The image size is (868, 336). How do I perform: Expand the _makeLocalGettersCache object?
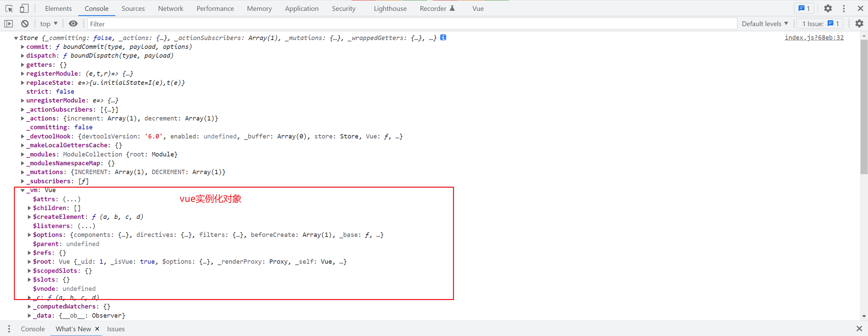coord(23,145)
